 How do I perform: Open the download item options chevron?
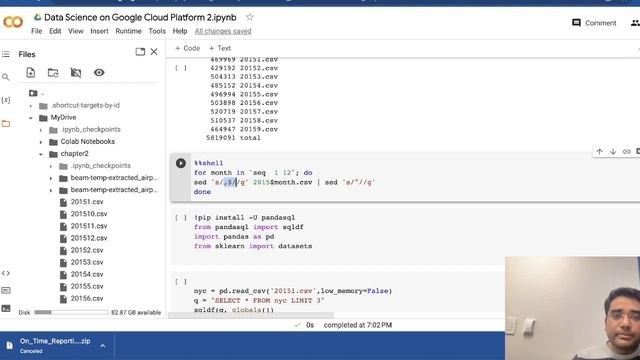pyautogui.click(x=102, y=346)
